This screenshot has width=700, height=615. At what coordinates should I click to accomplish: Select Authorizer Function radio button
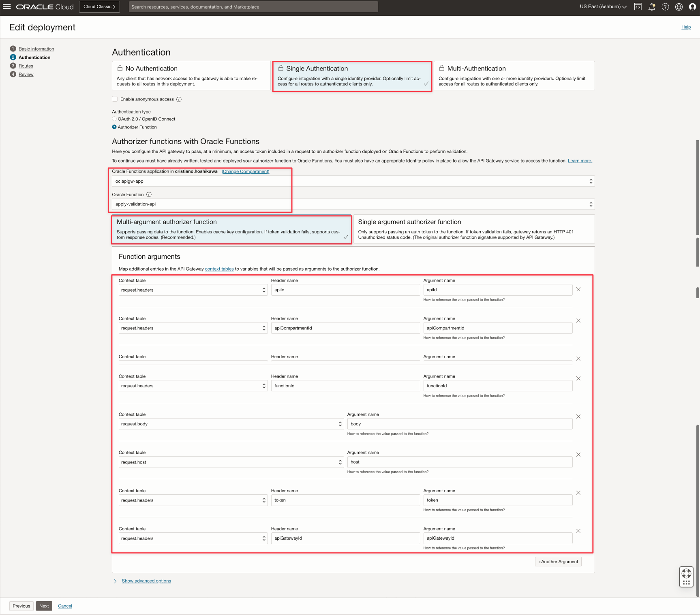click(x=114, y=127)
